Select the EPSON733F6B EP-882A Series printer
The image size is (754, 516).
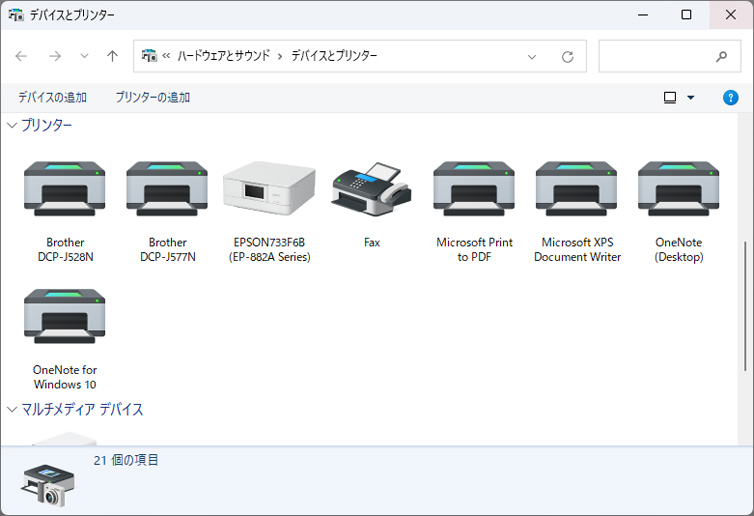click(269, 188)
